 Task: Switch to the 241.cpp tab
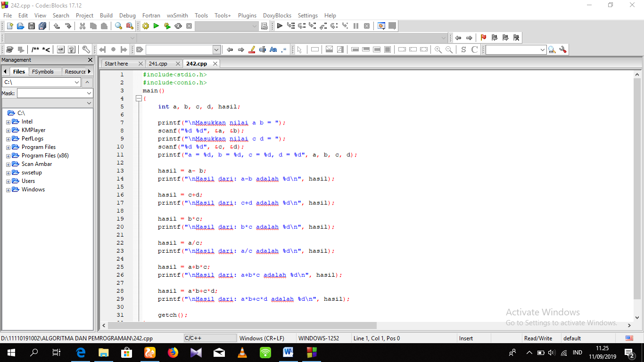click(158, 64)
